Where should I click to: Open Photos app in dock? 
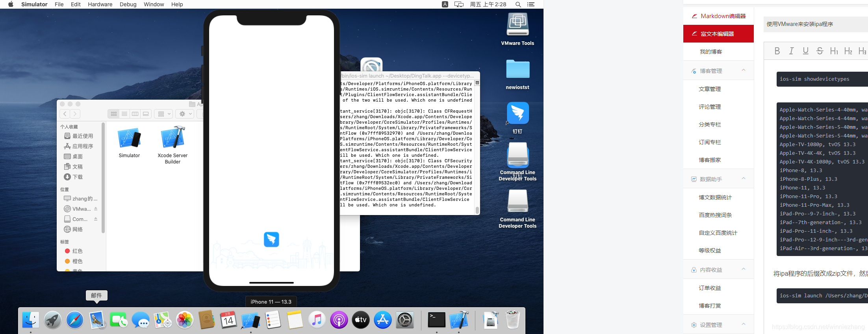tap(185, 320)
